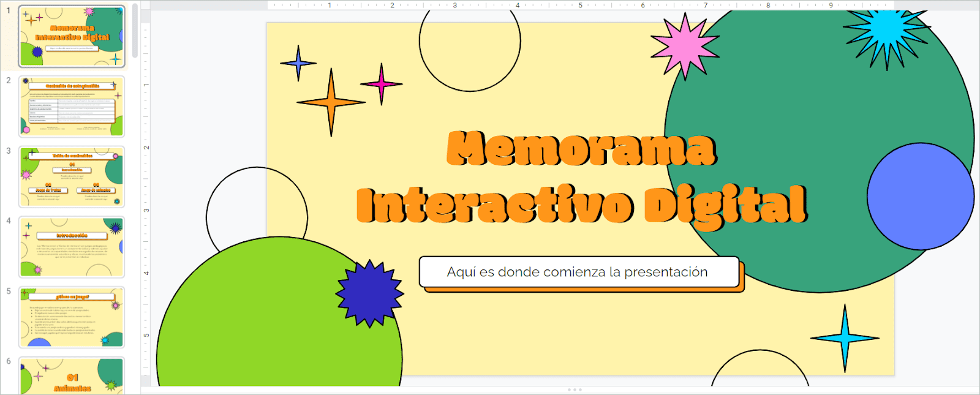Select slide 3 thumbnail 'Tabla de contenidos'

pos(72,177)
